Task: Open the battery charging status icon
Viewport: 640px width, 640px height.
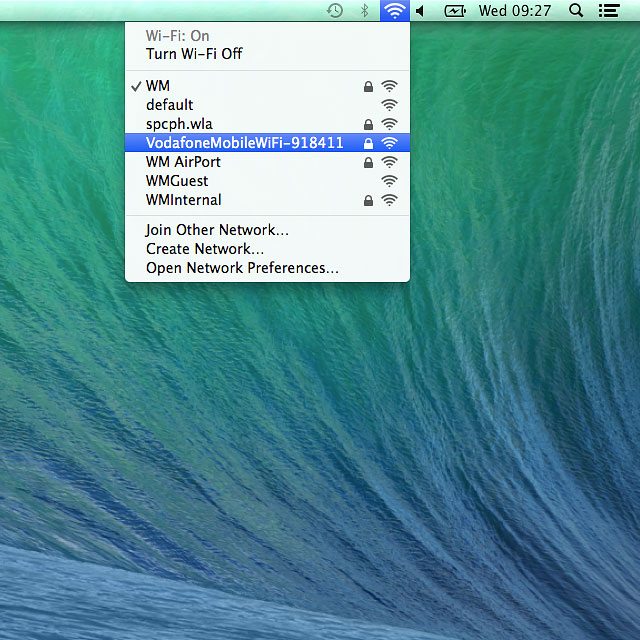Action: pyautogui.click(x=455, y=11)
